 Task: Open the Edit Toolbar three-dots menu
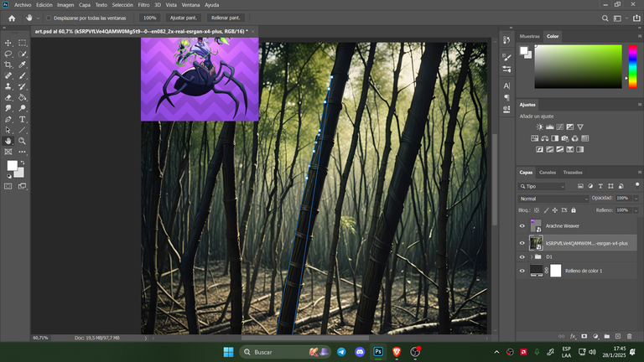point(22,152)
